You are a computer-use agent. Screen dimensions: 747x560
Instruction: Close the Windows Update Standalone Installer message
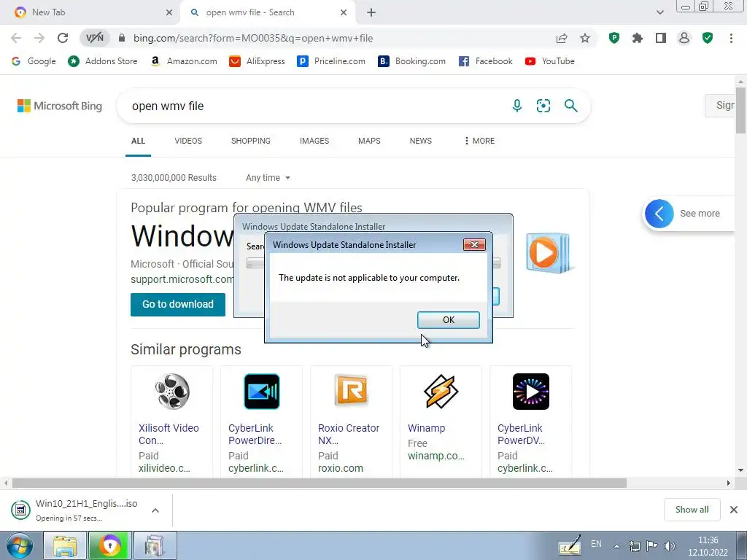click(x=474, y=245)
